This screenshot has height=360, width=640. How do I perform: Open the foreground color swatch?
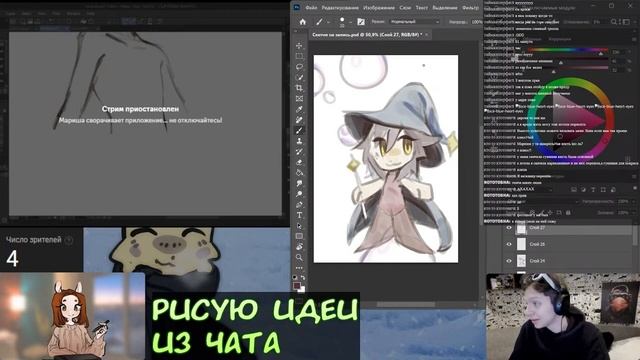point(297,285)
